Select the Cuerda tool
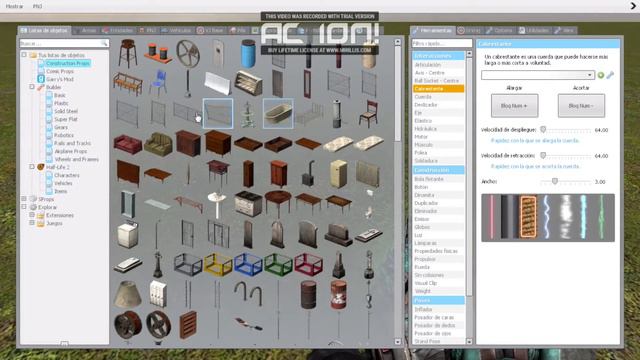The height and width of the screenshot is (360, 640). click(x=438, y=97)
